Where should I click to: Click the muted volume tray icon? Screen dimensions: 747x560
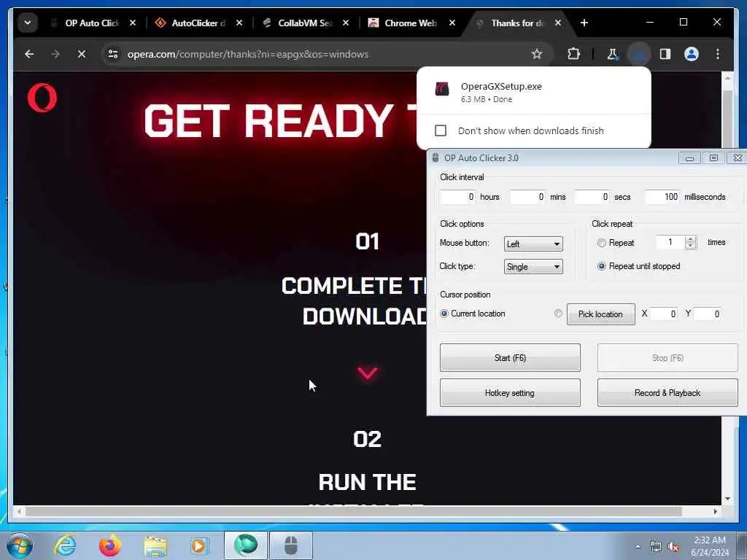point(673,547)
